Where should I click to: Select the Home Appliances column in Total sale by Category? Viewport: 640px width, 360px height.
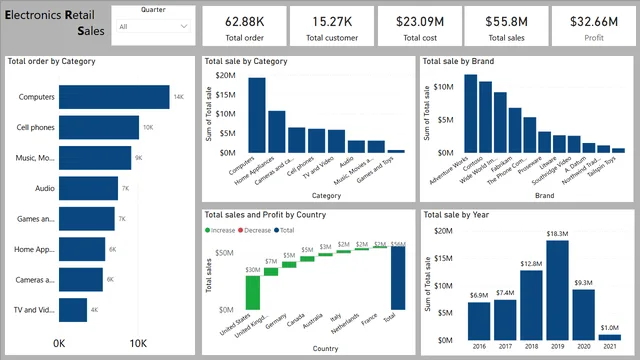(277, 131)
